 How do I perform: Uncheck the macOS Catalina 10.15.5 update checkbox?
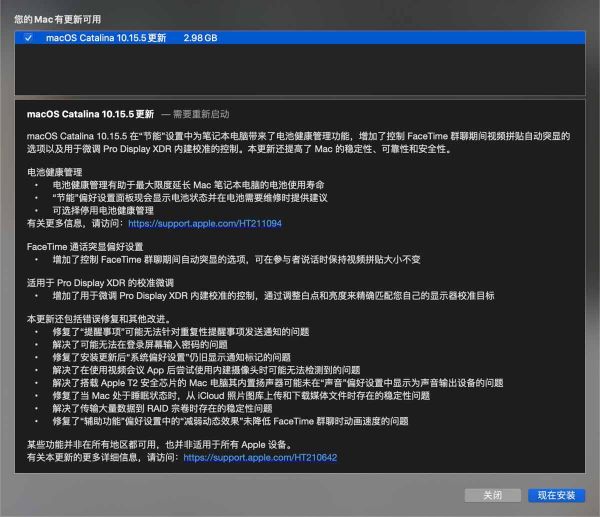(x=28, y=38)
